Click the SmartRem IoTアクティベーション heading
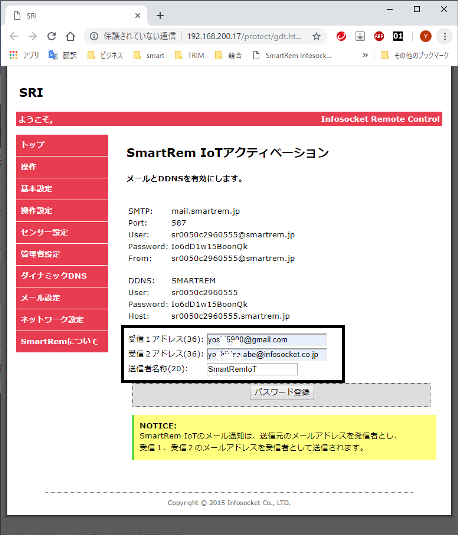This screenshot has height=535, width=458. 227,153
